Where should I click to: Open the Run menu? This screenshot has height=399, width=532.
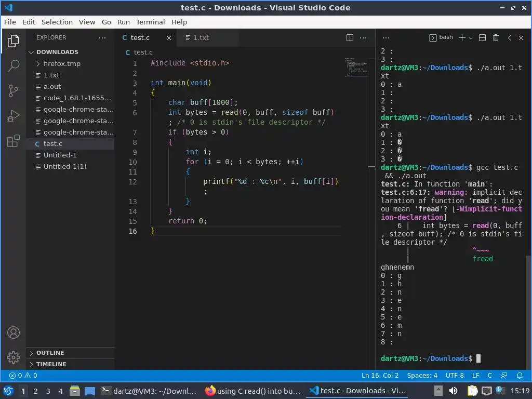124,22
